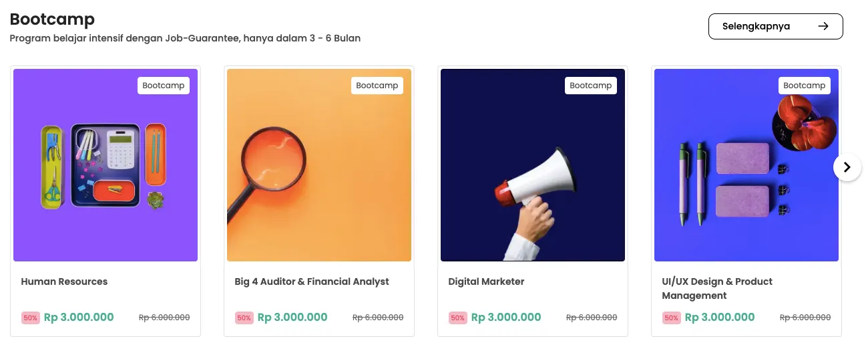This screenshot has width=868, height=349.
Task: Click Bootcamp tag on Digital Marketer card
Action: click(591, 86)
